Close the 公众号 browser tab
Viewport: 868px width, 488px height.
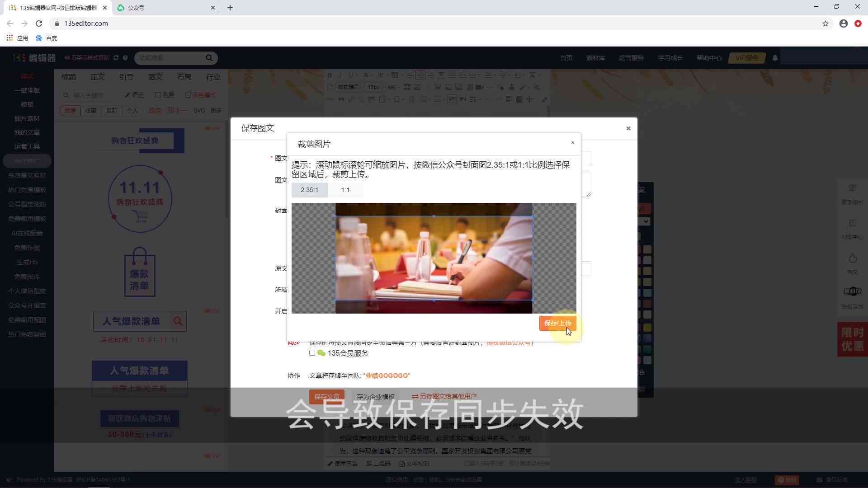coord(213,8)
